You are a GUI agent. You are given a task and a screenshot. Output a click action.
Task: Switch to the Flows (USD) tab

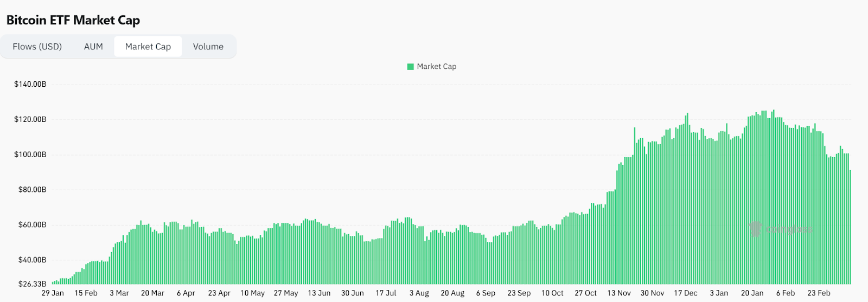point(37,47)
